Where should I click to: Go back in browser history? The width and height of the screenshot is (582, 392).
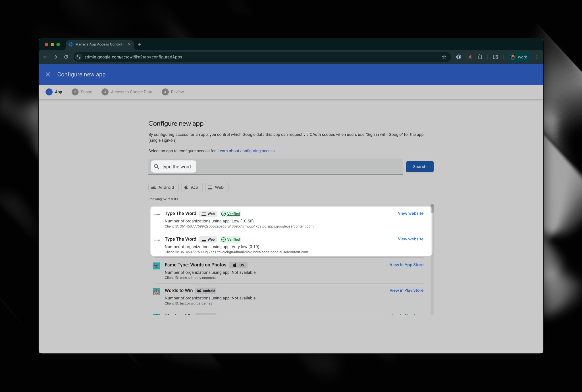(45, 57)
